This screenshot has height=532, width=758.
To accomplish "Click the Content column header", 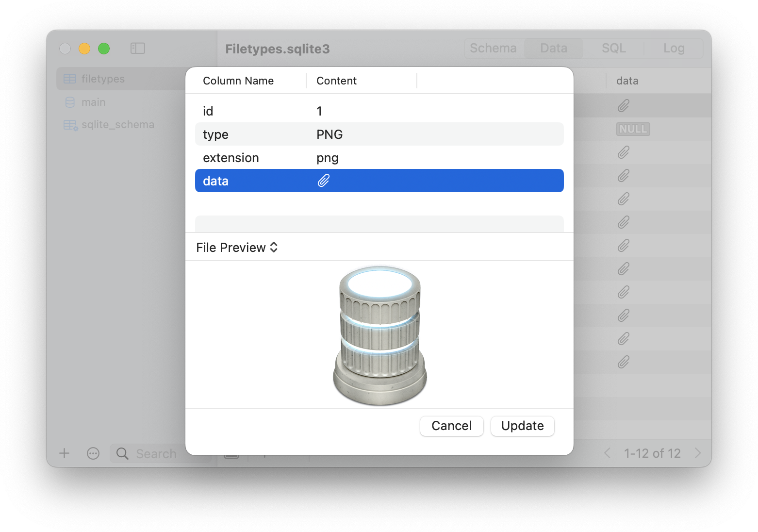I will coord(336,81).
